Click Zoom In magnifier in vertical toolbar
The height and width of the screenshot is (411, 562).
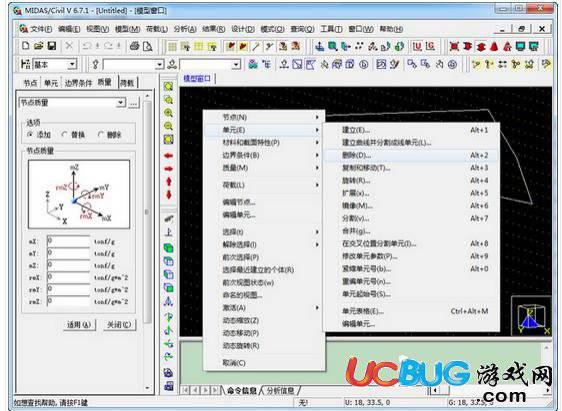coord(168,113)
